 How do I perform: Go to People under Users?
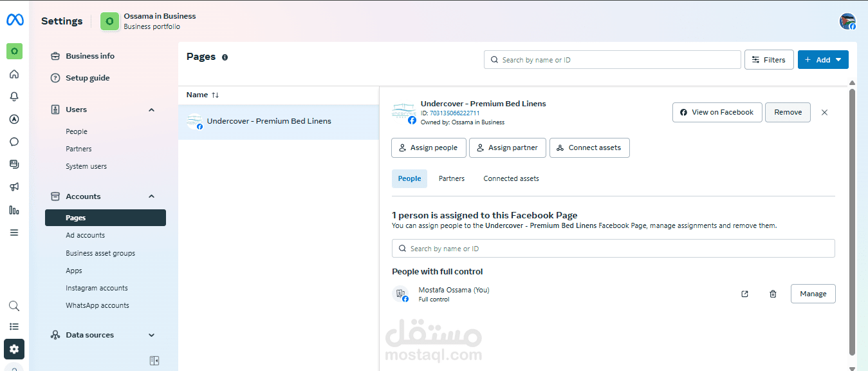[x=77, y=131]
